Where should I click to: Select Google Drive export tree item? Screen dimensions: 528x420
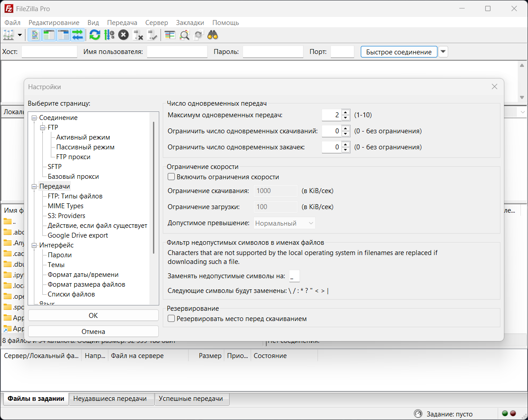78,235
